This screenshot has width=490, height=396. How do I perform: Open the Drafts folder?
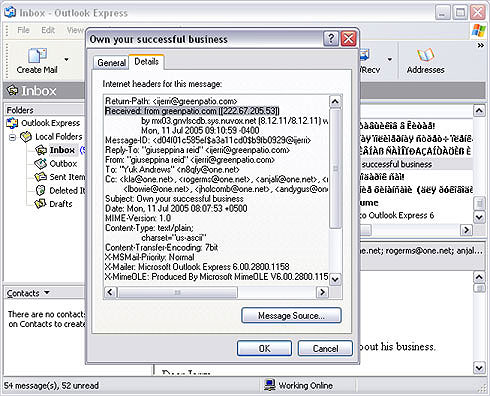(61, 204)
